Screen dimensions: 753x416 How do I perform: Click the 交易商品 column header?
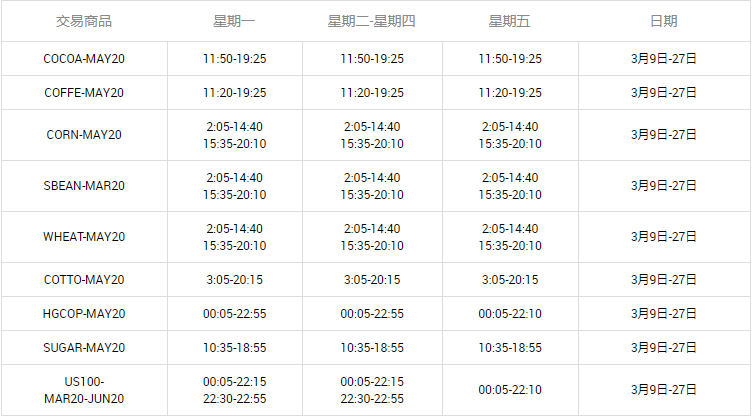coord(84,21)
